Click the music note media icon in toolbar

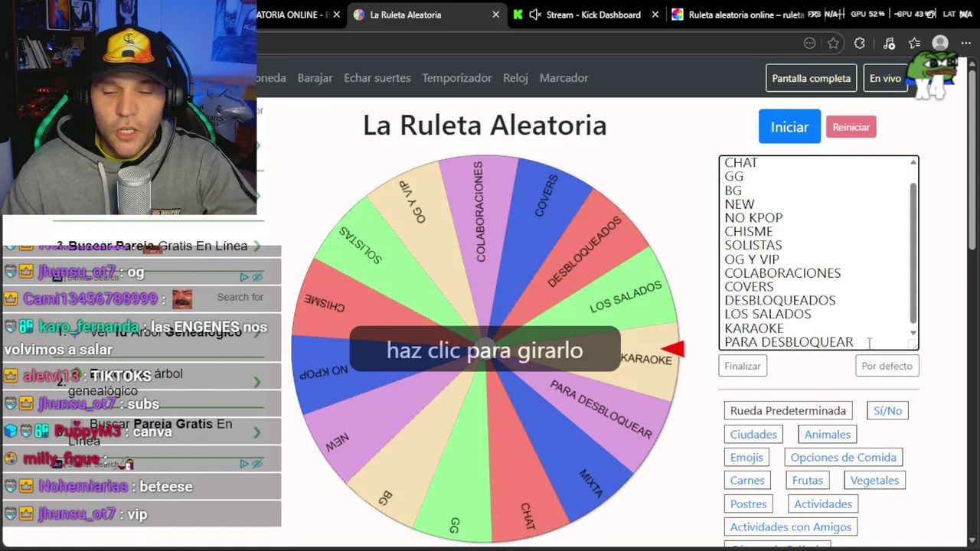[888, 44]
